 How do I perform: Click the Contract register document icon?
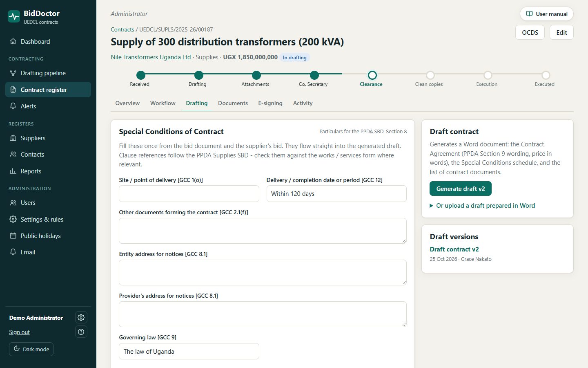coord(13,90)
